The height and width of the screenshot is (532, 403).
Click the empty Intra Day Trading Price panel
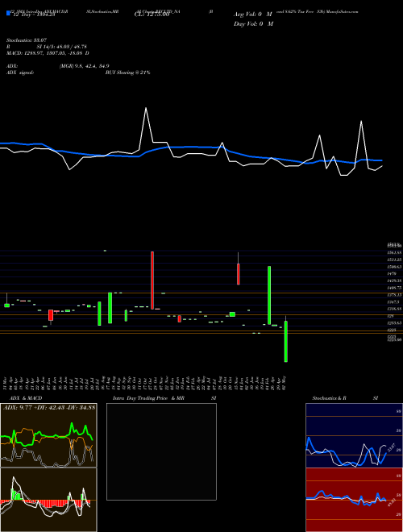161,451
